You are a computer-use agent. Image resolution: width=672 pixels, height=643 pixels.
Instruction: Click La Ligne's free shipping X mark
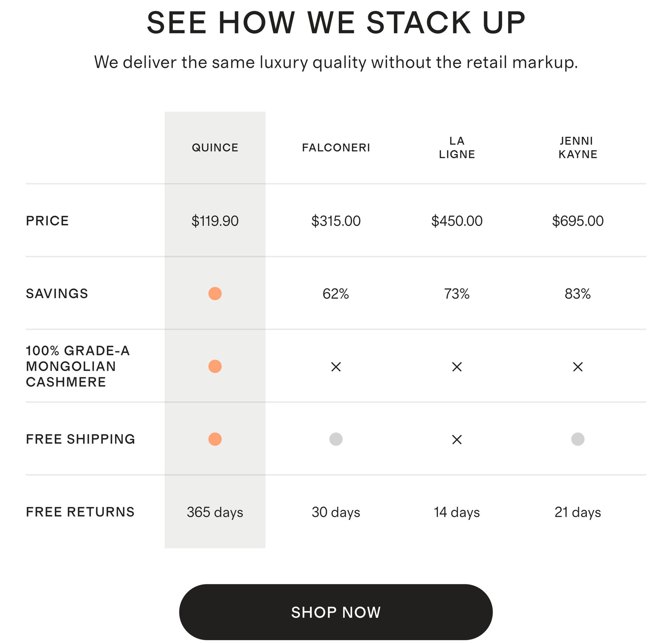(457, 439)
